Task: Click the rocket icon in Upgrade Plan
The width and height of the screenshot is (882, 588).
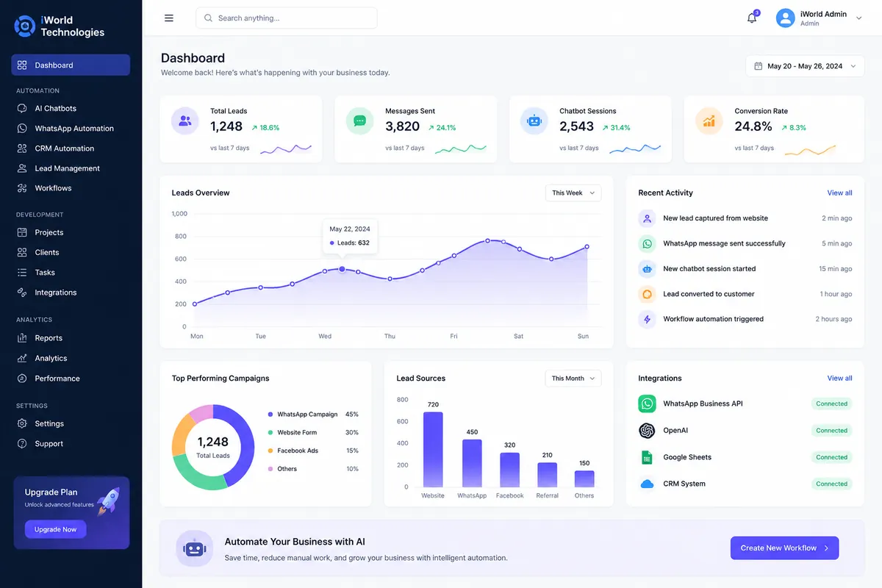Action: pyautogui.click(x=108, y=501)
